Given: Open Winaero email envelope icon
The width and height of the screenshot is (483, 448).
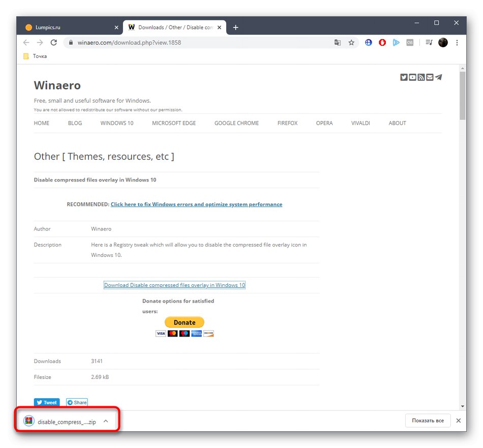Looking at the screenshot, I should (430, 77).
